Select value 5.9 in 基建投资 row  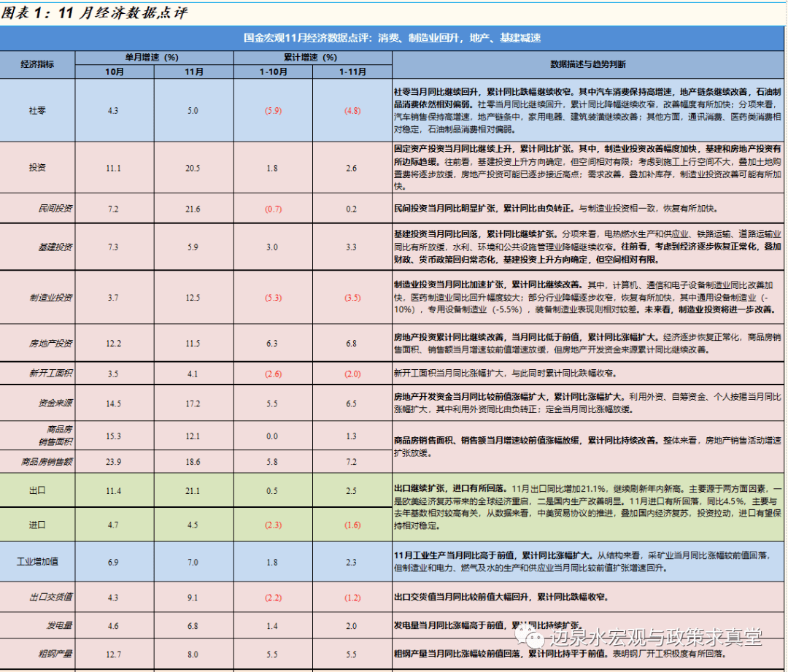(x=193, y=247)
